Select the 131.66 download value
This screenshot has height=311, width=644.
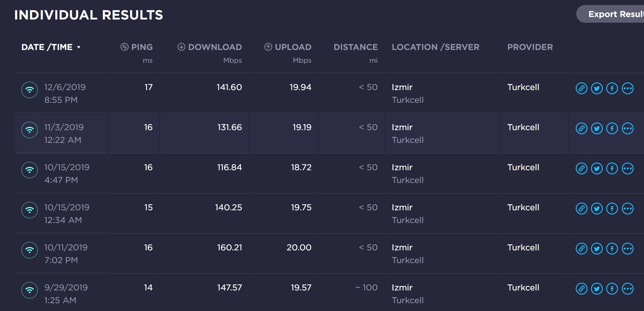point(230,127)
